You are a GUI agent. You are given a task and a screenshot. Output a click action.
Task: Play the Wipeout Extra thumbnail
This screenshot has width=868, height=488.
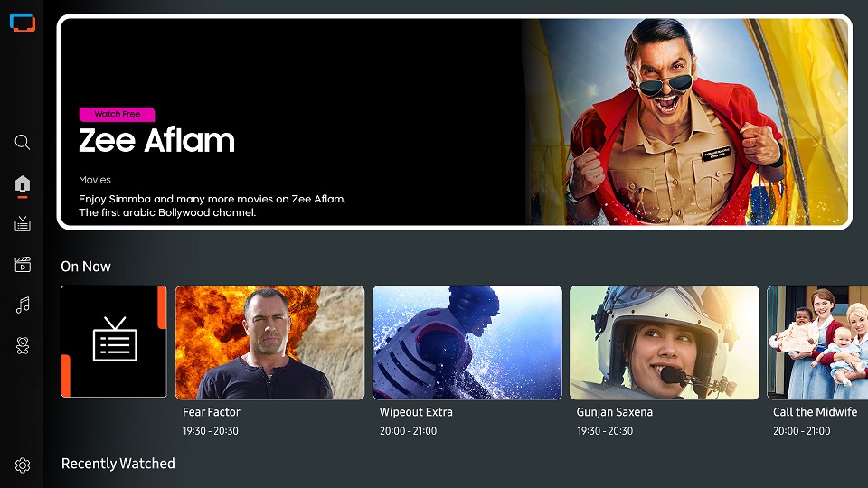[x=467, y=342]
